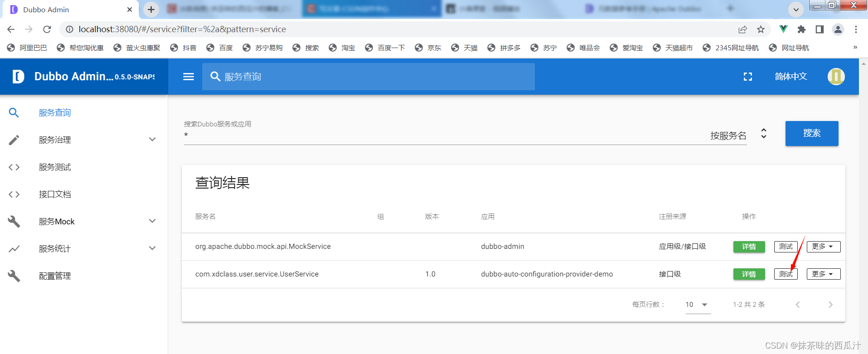Click the magnifier icon in top search bar
The image size is (868, 354).
point(215,77)
